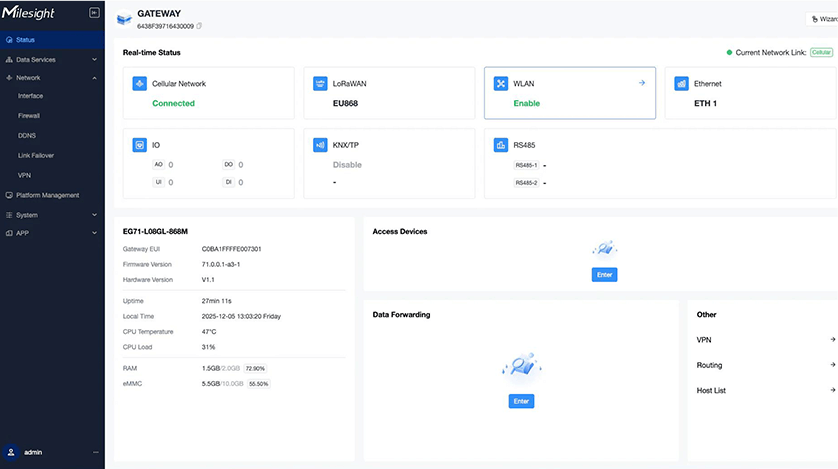
Task: Go to Link Failover page
Action: point(36,155)
